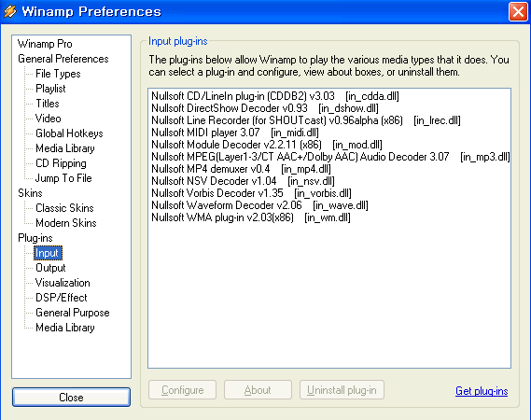Select Nullsoft DirectShow Decoder v0.93 plug-in
The height and width of the screenshot is (420, 531).
tap(265, 108)
